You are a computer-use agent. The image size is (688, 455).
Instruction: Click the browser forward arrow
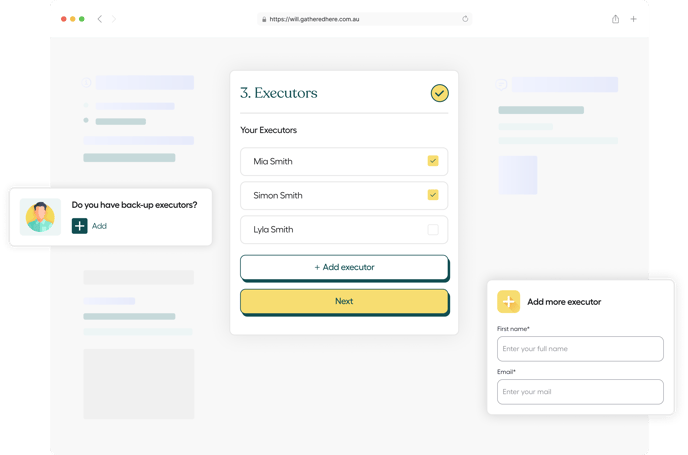tap(114, 19)
